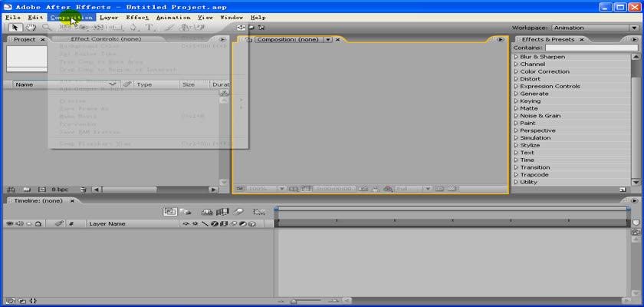Click the local axis mode icon
Image resolution: width=644 pixels, height=307 pixels.
click(241, 28)
